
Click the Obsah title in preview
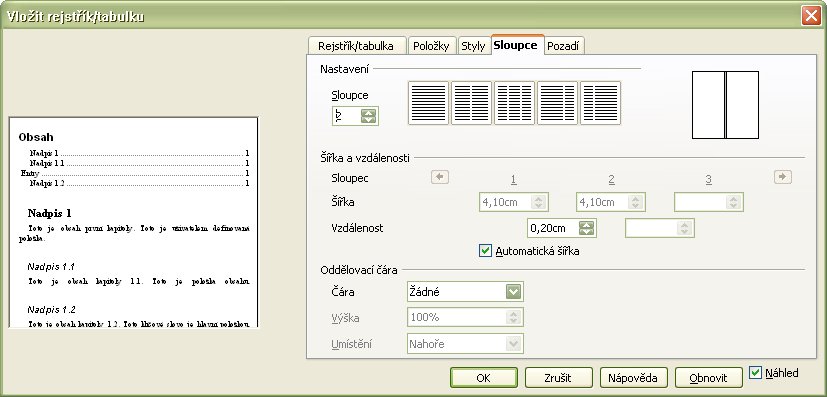[36, 137]
